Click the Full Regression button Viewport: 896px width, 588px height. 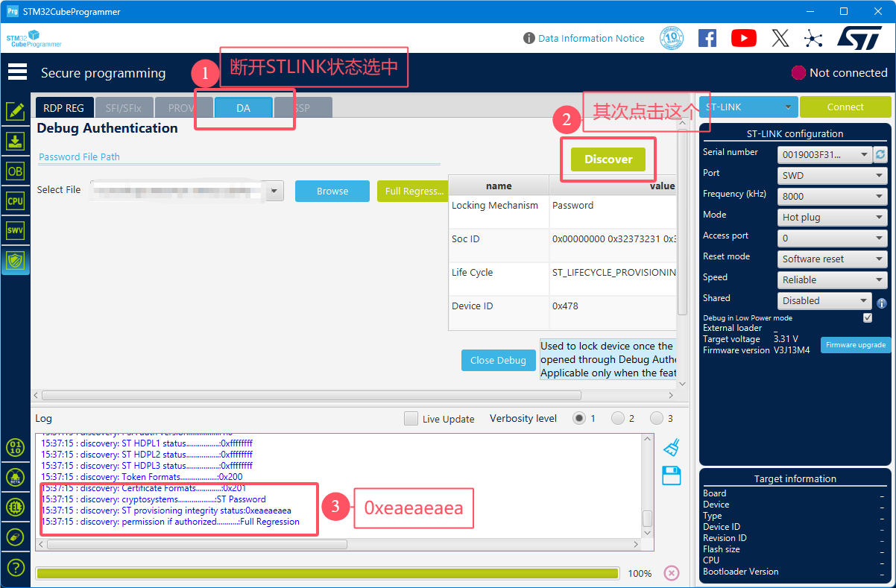412,191
